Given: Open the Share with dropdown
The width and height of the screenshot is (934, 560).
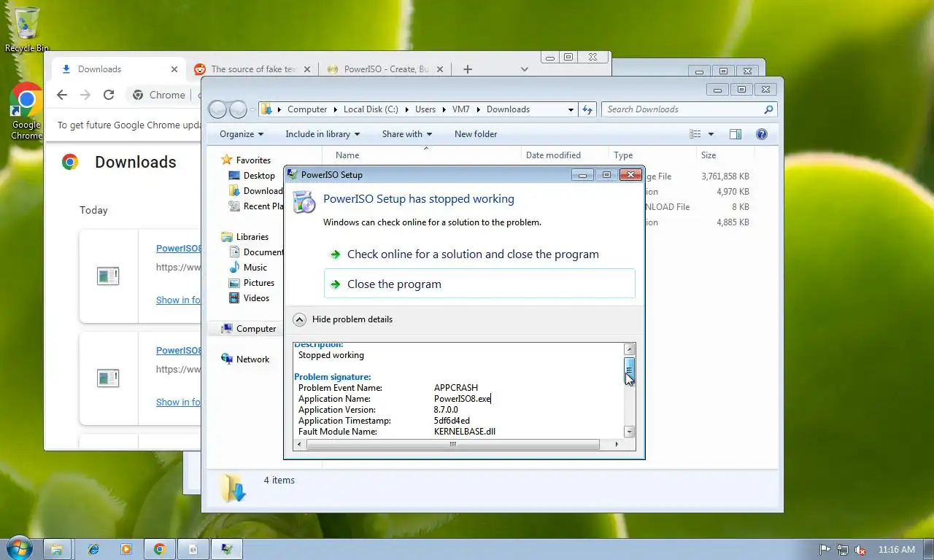Looking at the screenshot, I should pyautogui.click(x=407, y=134).
